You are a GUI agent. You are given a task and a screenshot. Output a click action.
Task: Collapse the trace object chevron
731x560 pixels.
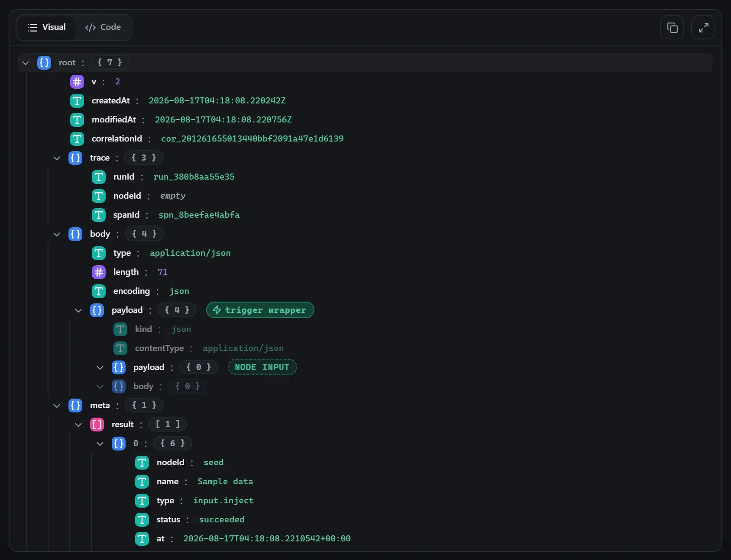(57, 158)
